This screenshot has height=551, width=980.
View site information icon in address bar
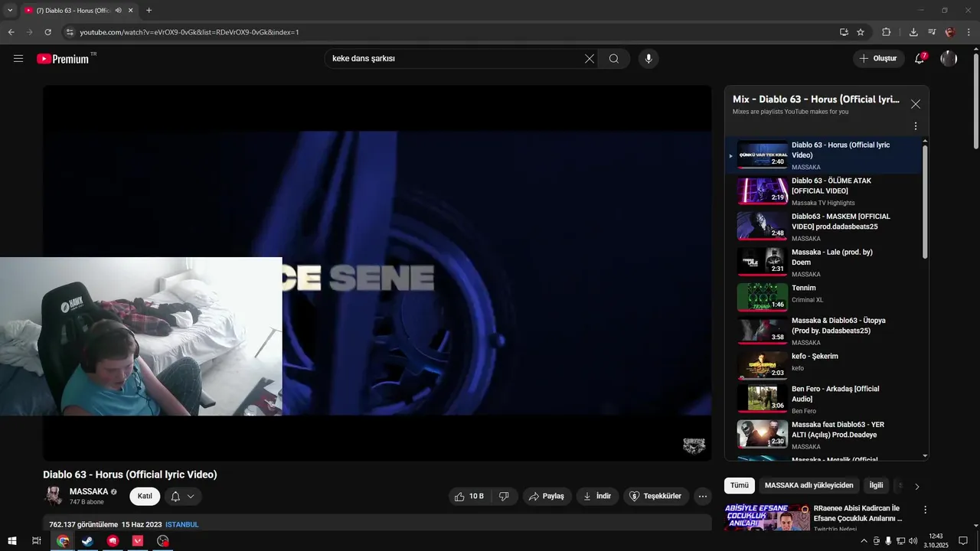pyautogui.click(x=70, y=32)
